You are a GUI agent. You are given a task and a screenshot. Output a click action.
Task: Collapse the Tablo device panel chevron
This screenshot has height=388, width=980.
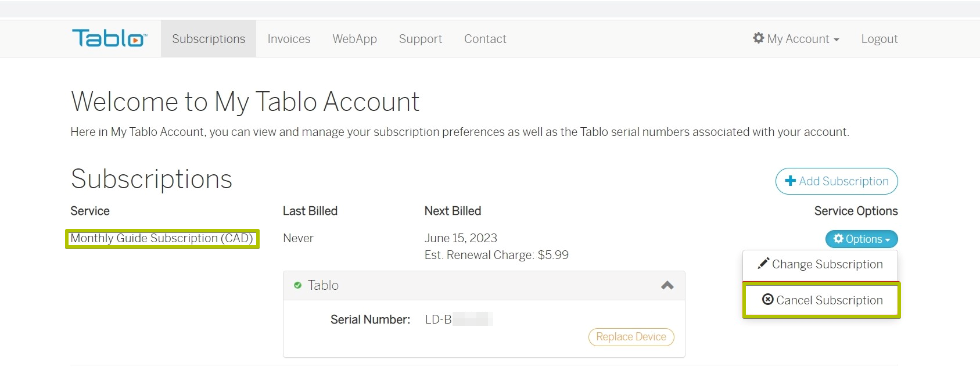click(667, 285)
